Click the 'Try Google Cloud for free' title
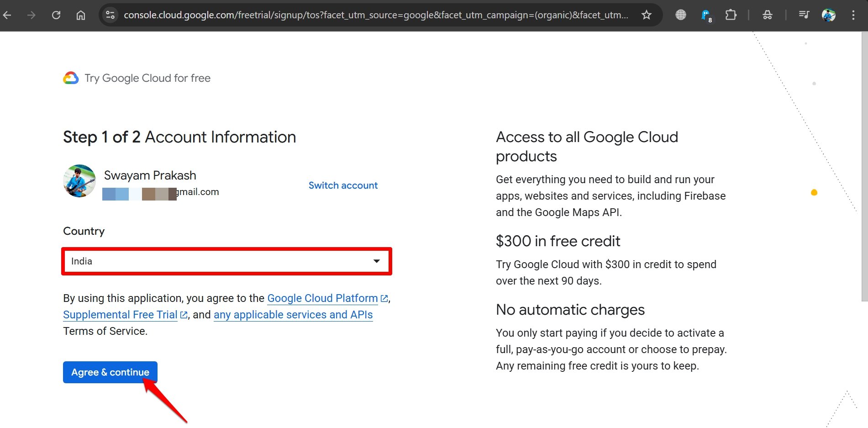The image size is (868, 428). tap(147, 78)
